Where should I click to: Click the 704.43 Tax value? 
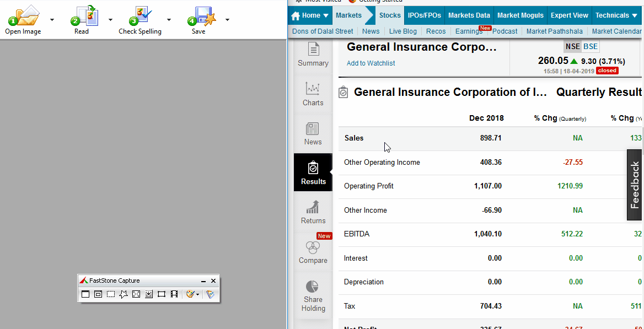point(491,306)
